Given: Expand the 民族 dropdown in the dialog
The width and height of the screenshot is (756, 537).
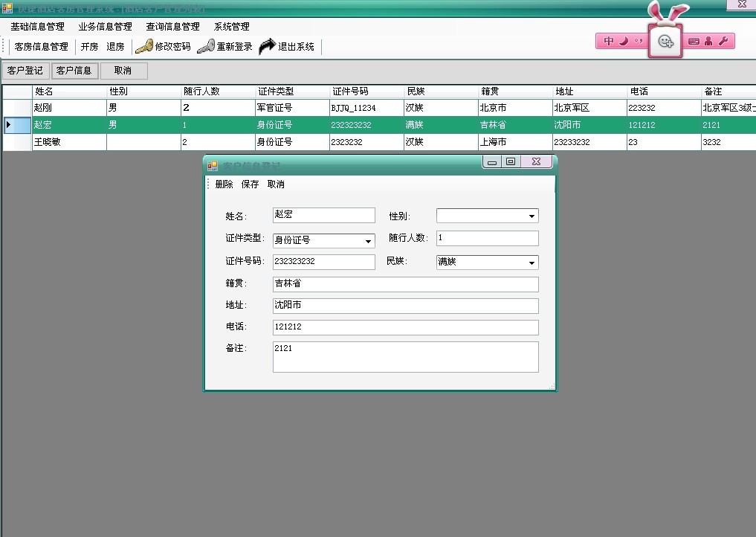Looking at the screenshot, I should (x=532, y=263).
